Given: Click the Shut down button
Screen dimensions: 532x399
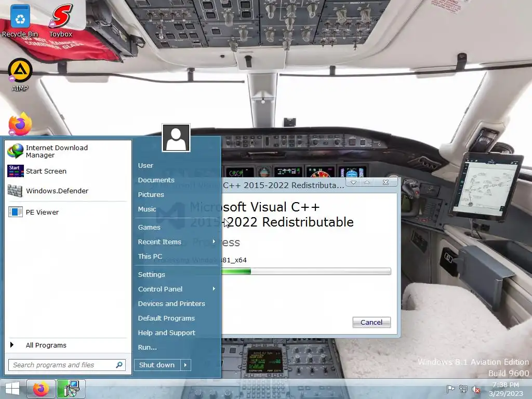Looking at the screenshot, I should click(157, 365).
